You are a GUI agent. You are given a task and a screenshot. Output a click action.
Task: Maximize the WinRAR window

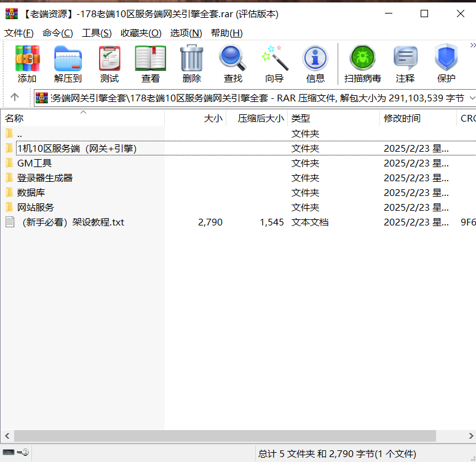(x=424, y=14)
